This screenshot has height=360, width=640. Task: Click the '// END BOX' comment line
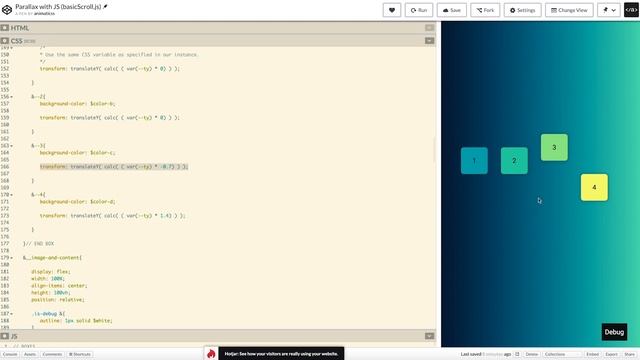coord(39,244)
